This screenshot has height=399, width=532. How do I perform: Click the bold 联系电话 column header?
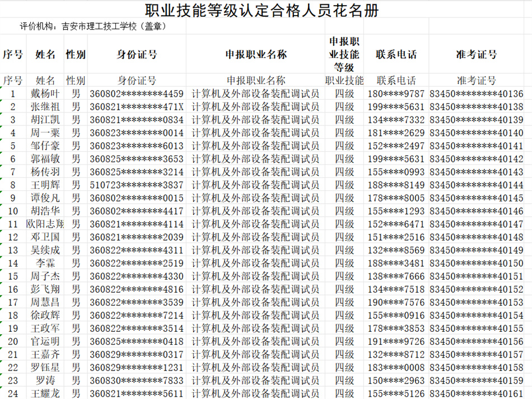click(396, 54)
